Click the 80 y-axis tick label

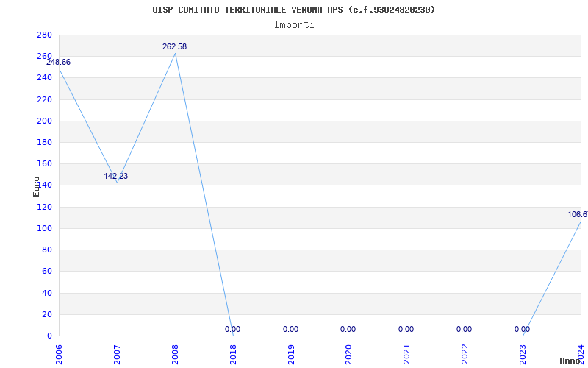[x=46, y=250]
